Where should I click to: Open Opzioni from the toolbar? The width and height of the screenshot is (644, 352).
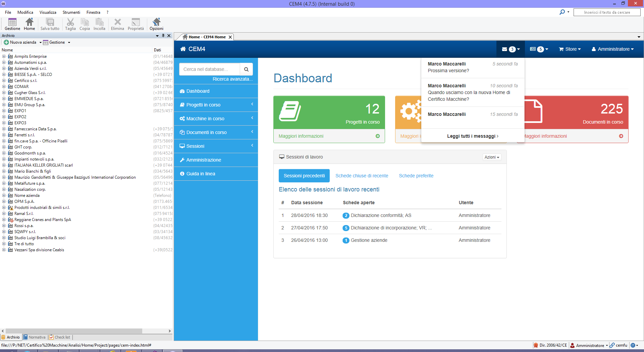tap(156, 24)
